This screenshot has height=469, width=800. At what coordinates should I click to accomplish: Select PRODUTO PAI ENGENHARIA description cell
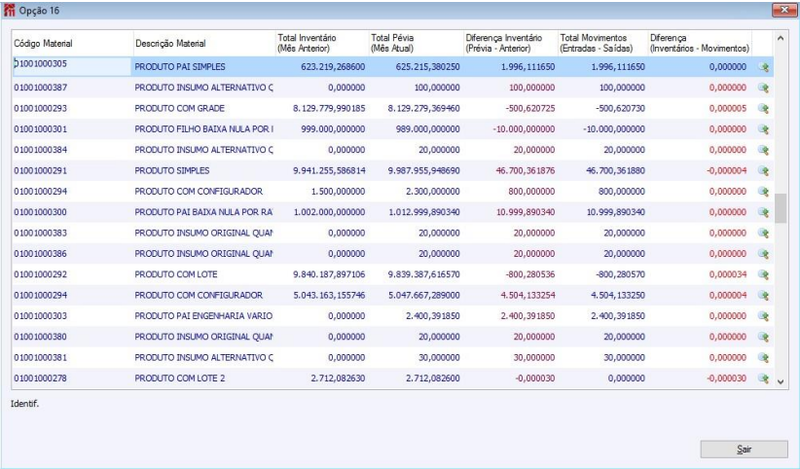203,316
